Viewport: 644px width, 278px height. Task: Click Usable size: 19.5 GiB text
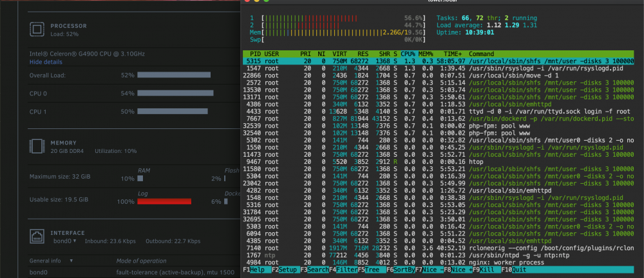[59, 200]
